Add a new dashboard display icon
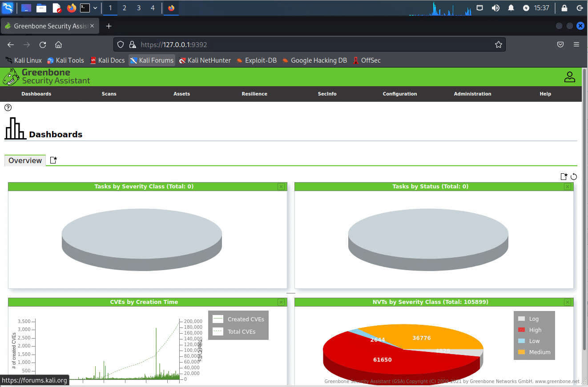Screen dimensions: 588x387 pyautogui.click(x=564, y=176)
